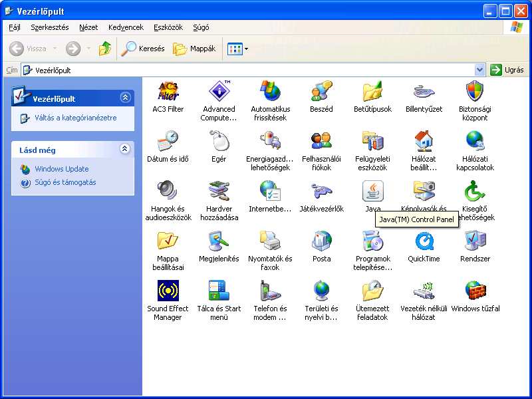Click the Ugrás go button

coord(507,70)
